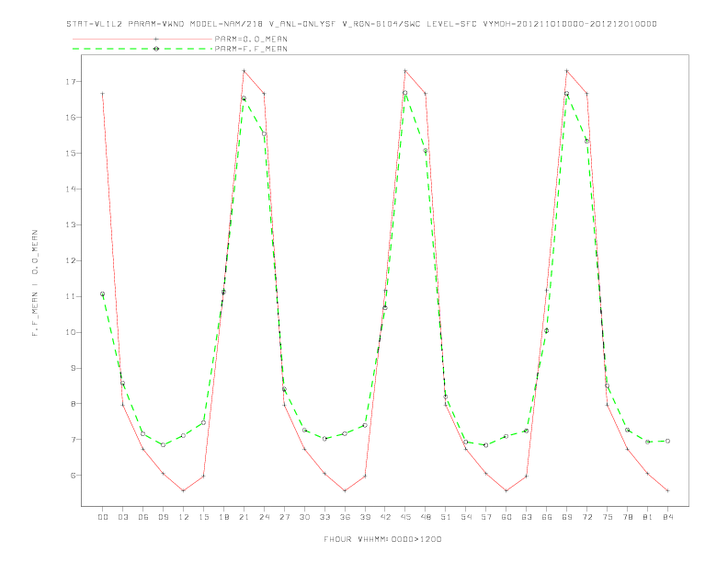
Task: Click the y-axis tick value 16
Action: coord(71,118)
